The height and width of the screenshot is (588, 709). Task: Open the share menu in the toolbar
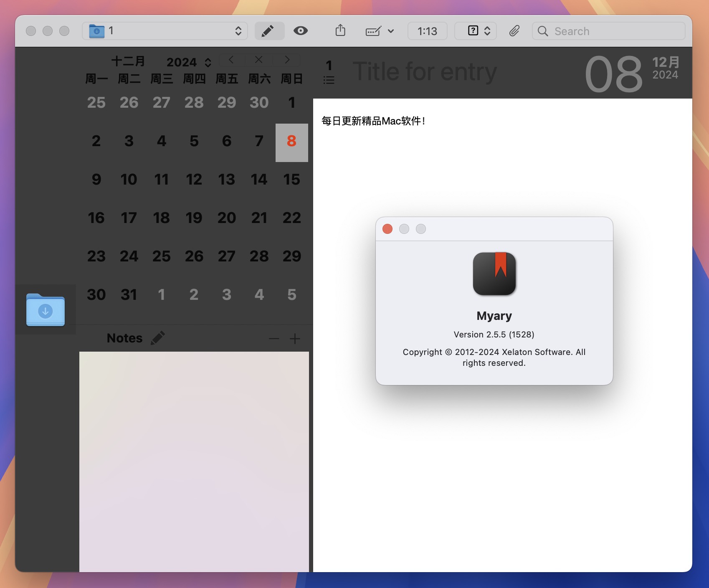pyautogui.click(x=340, y=30)
